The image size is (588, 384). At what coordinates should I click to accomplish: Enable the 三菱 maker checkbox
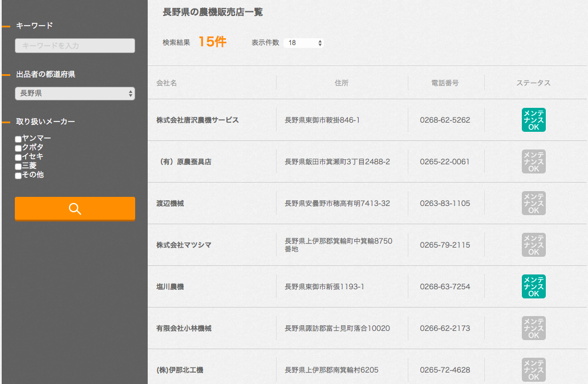(x=18, y=167)
